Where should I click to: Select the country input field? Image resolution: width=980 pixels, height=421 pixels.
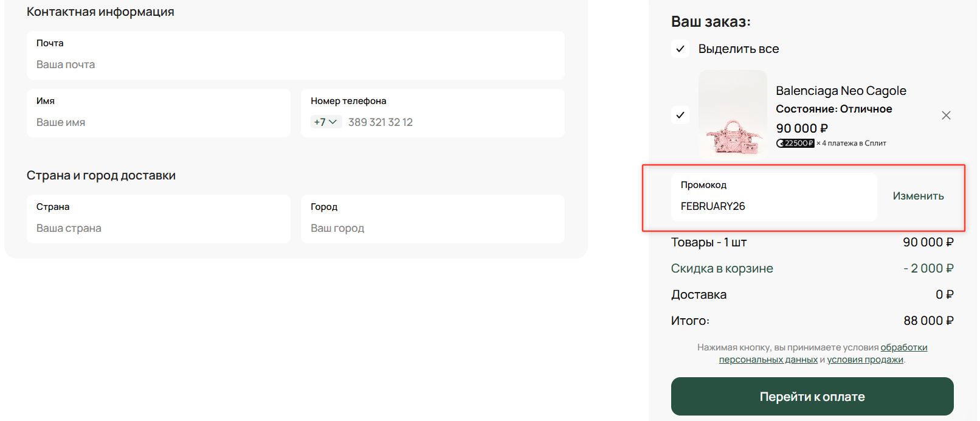(x=158, y=228)
